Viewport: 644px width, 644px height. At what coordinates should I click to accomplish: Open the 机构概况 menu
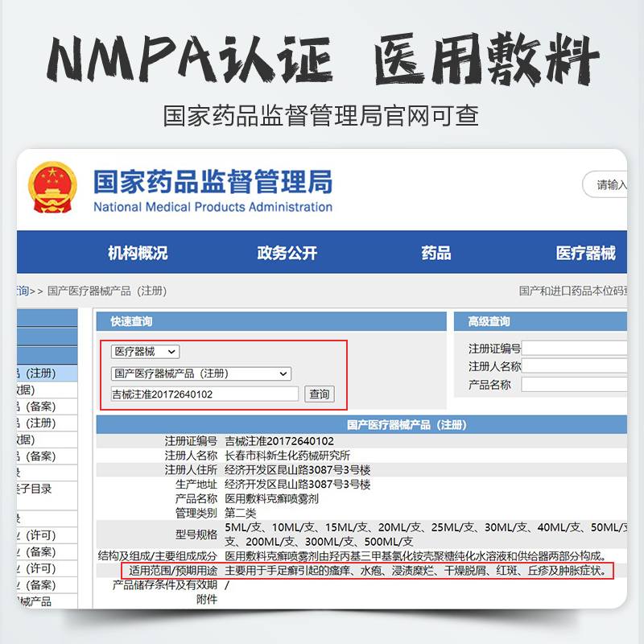point(138,253)
